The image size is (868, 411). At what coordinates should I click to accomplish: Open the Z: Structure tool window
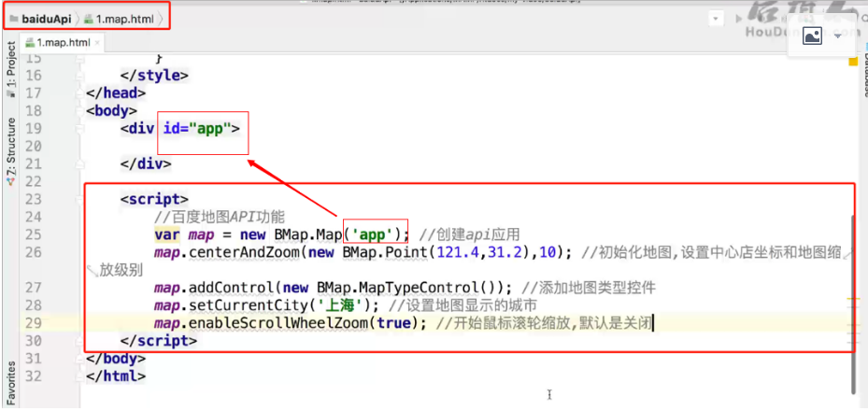pyautogui.click(x=11, y=150)
